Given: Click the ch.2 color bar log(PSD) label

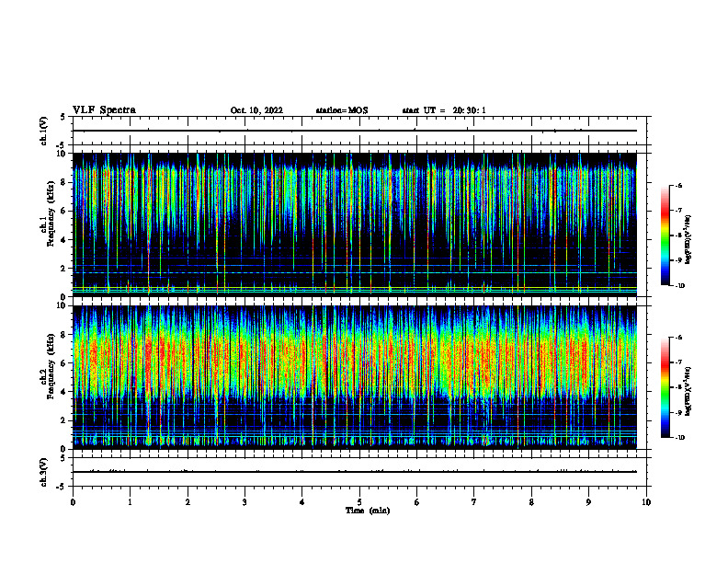Looking at the screenshot, I should (688, 391).
